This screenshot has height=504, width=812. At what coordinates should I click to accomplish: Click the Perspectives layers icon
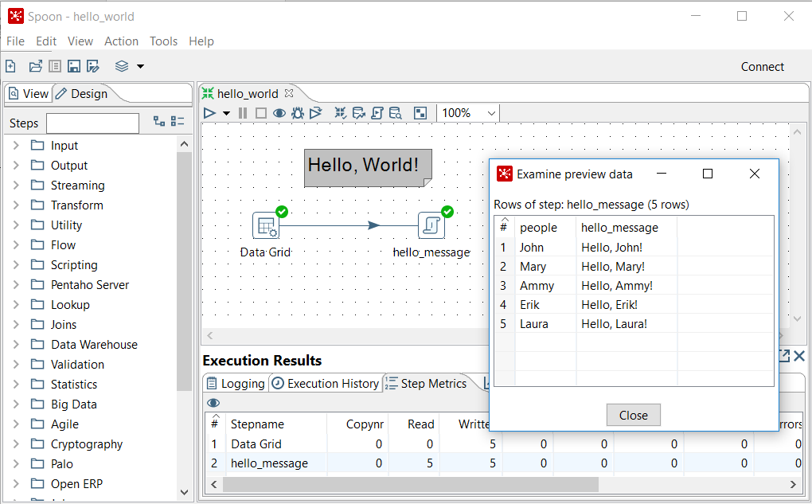(x=122, y=66)
